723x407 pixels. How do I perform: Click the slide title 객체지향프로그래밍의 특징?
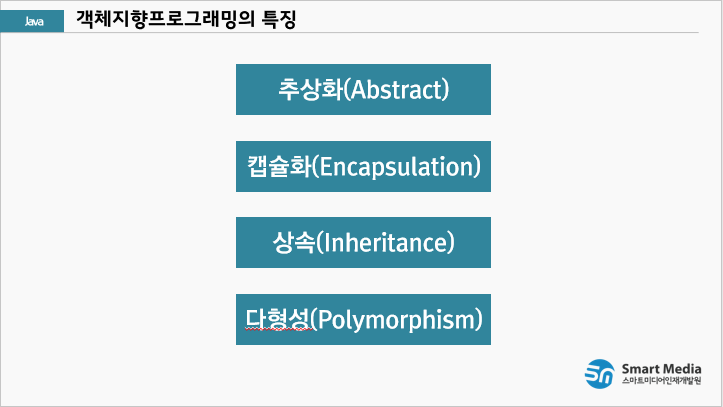coord(186,19)
